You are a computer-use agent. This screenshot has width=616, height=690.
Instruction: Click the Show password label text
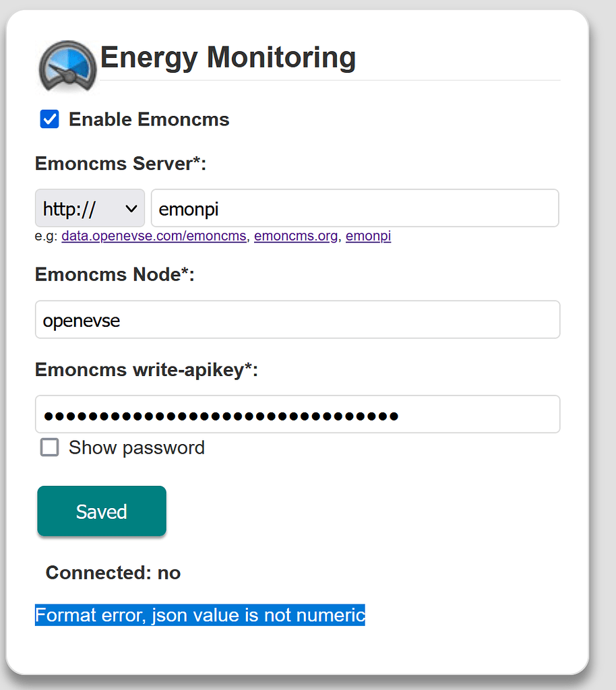point(136,447)
